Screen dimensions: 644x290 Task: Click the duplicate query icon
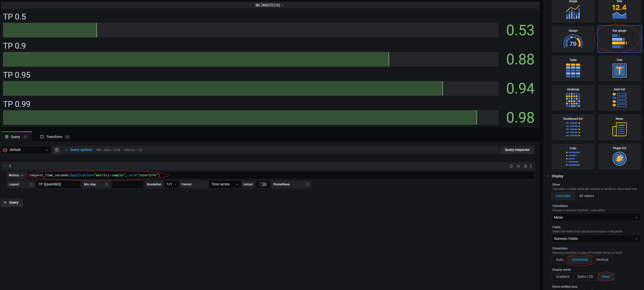pos(511,166)
